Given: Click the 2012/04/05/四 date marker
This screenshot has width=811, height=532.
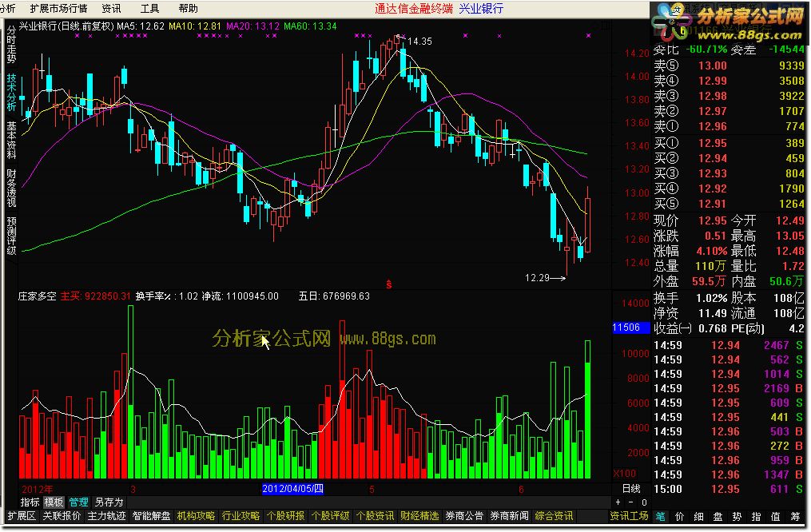Looking at the screenshot, I should click(292, 489).
